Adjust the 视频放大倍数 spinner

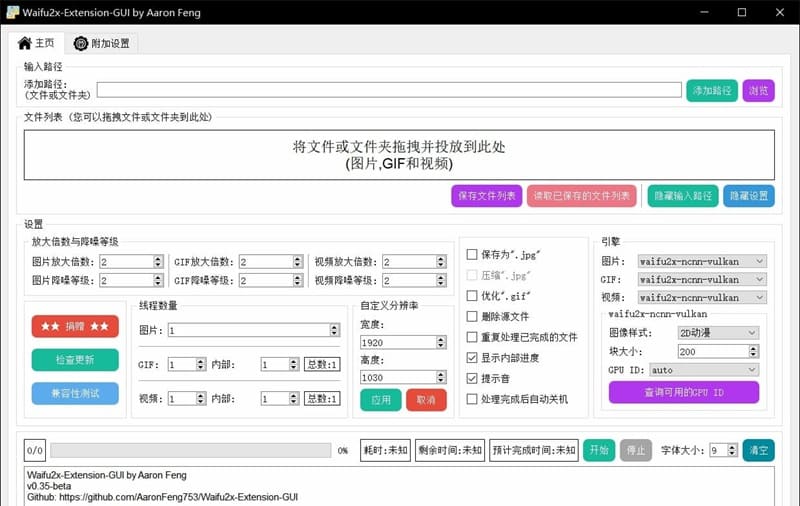[414, 262]
